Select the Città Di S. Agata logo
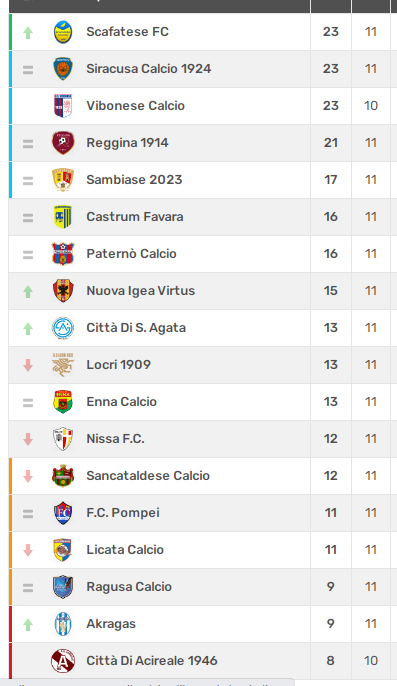Viewport: 397px width, 686px height. click(63, 328)
